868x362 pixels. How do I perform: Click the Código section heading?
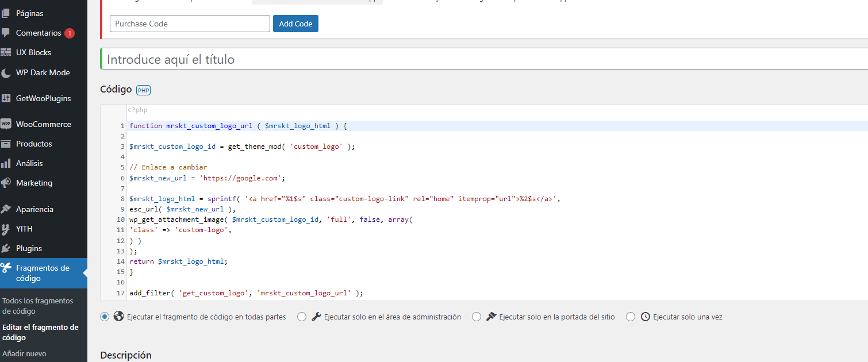point(116,89)
